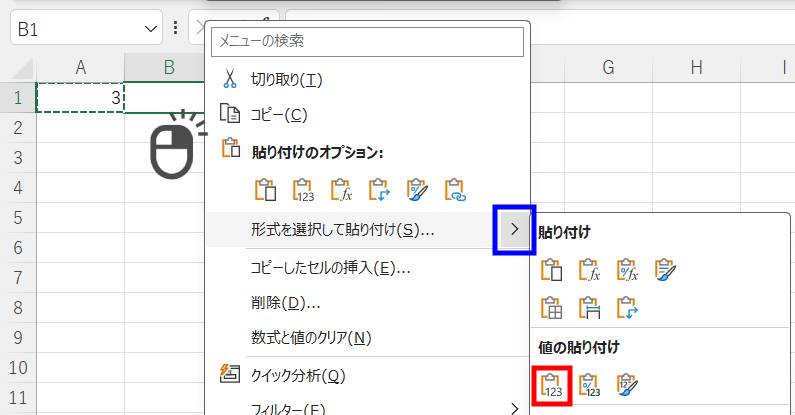
Task: Choose the フィルター entry in the context menu
Action: (288, 408)
